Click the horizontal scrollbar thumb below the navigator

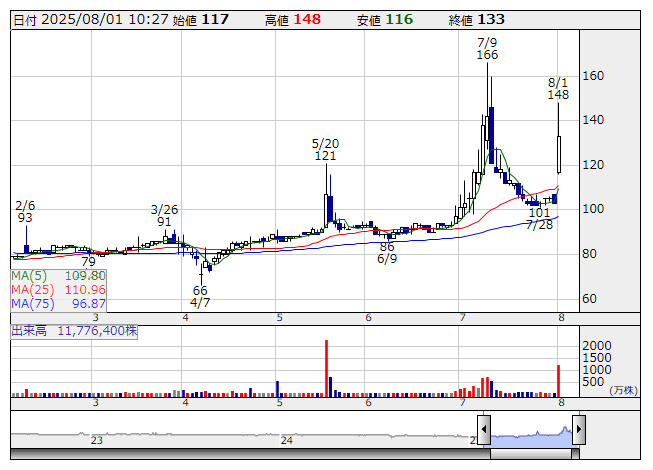pyautogui.click(x=531, y=455)
